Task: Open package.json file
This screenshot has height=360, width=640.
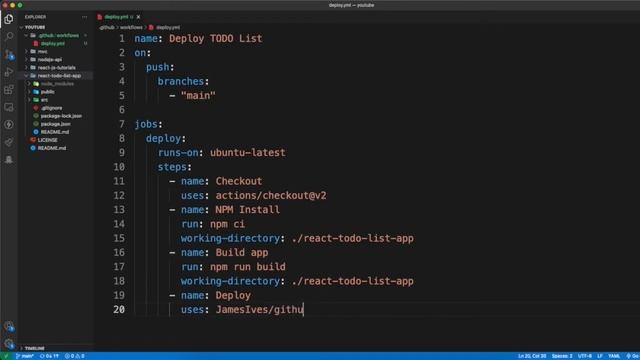Action: [x=55, y=124]
